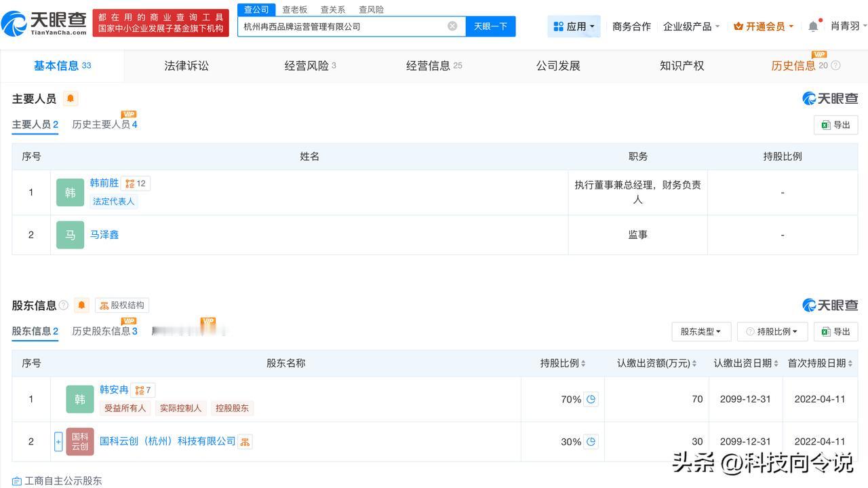Viewport: 868px width, 488px height.
Task: Sort by 认缴出资额(万元) column arrows
Action: coord(694,364)
